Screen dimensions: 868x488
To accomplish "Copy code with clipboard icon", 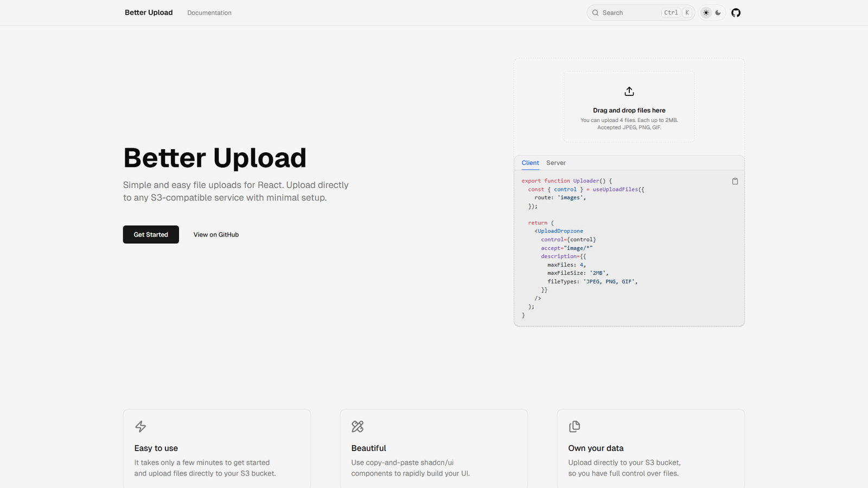I will (735, 181).
